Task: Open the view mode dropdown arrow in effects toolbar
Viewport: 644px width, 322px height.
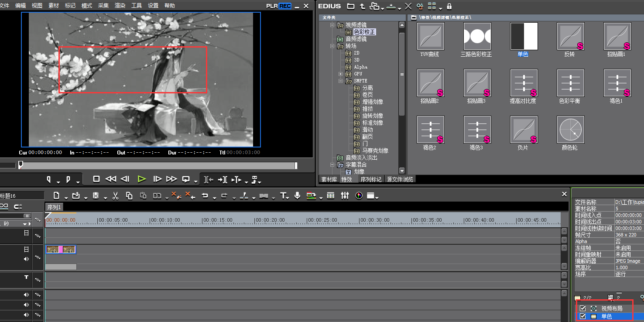Action: 440,8
